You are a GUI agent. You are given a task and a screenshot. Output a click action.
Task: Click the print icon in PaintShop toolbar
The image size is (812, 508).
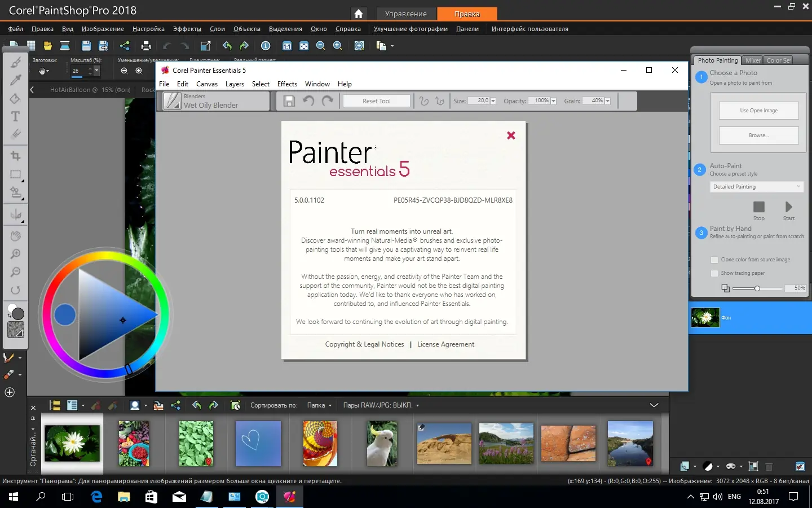tap(146, 46)
